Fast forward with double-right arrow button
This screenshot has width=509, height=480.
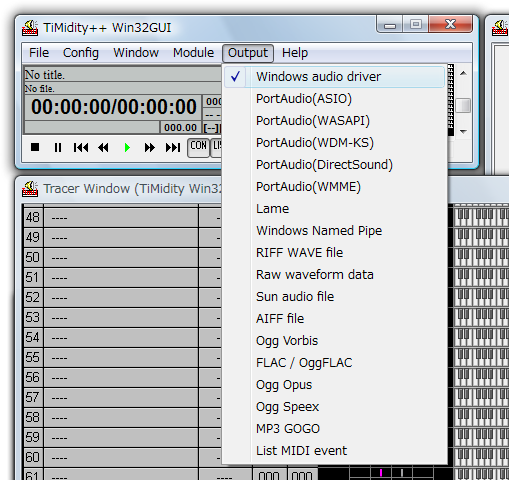pyautogui.click(x=150, y=147)
